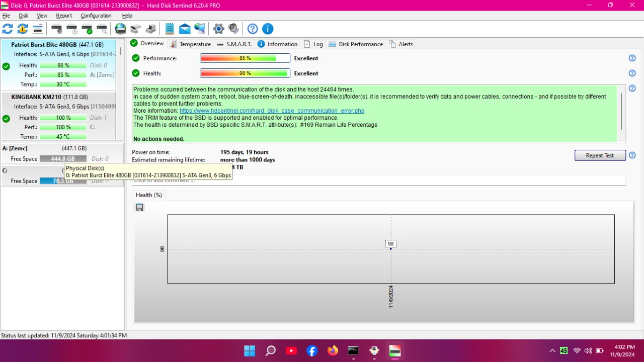This screenshot has height=362, width=644.
Task: Click the Health 98% bar in Overview
Action: [245, 73]
